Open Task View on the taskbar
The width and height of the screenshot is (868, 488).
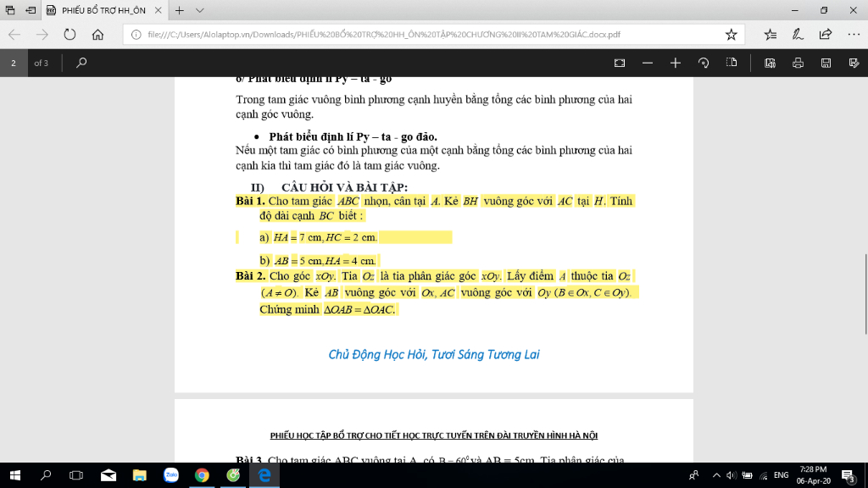pyautogui.click(x=76, y=475)
